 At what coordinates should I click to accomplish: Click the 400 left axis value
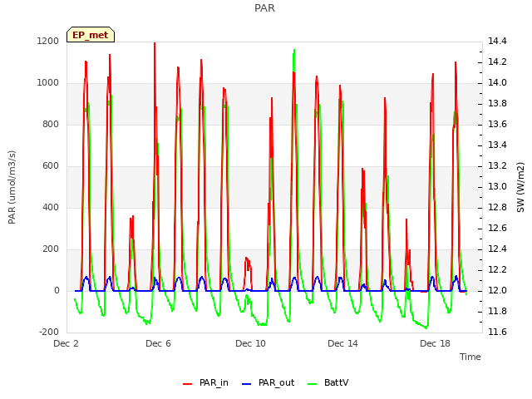point(51,207)
